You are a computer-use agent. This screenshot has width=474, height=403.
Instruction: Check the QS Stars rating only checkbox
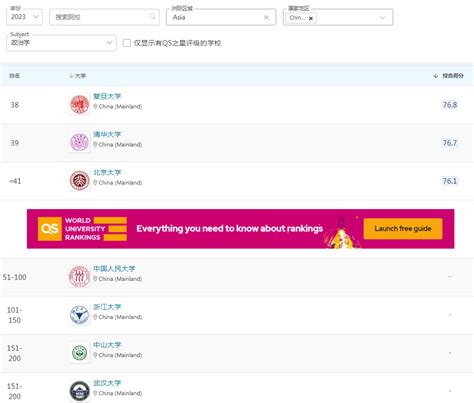click(127, 43)
